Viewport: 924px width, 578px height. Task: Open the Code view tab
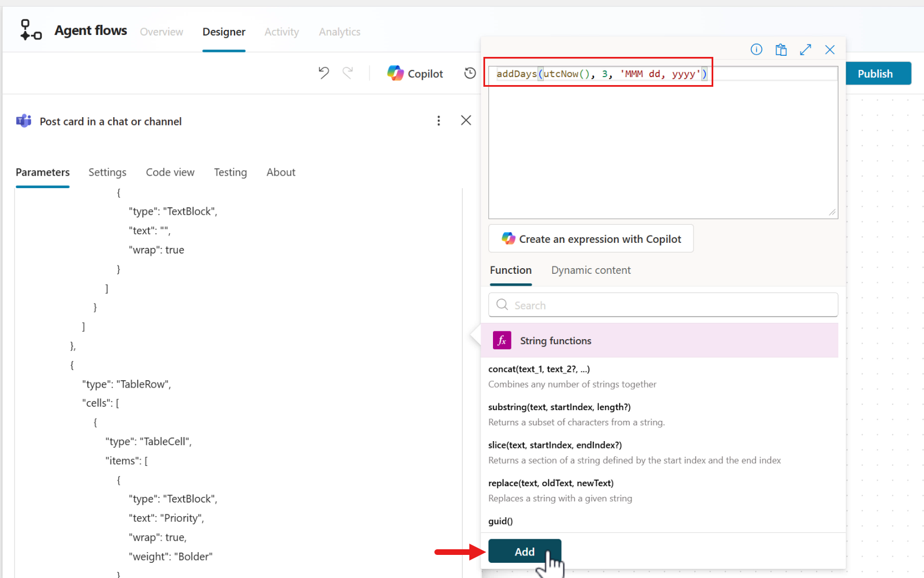coord(170,172)
